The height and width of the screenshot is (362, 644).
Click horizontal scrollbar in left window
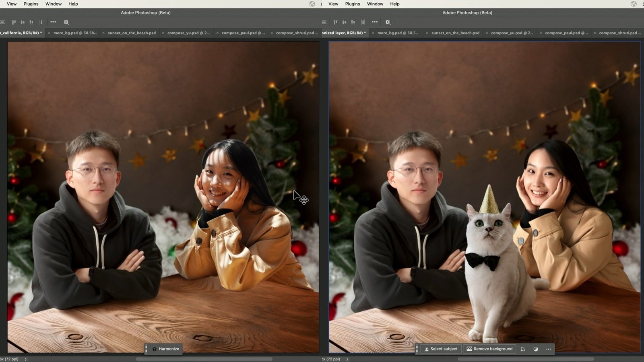204,359
